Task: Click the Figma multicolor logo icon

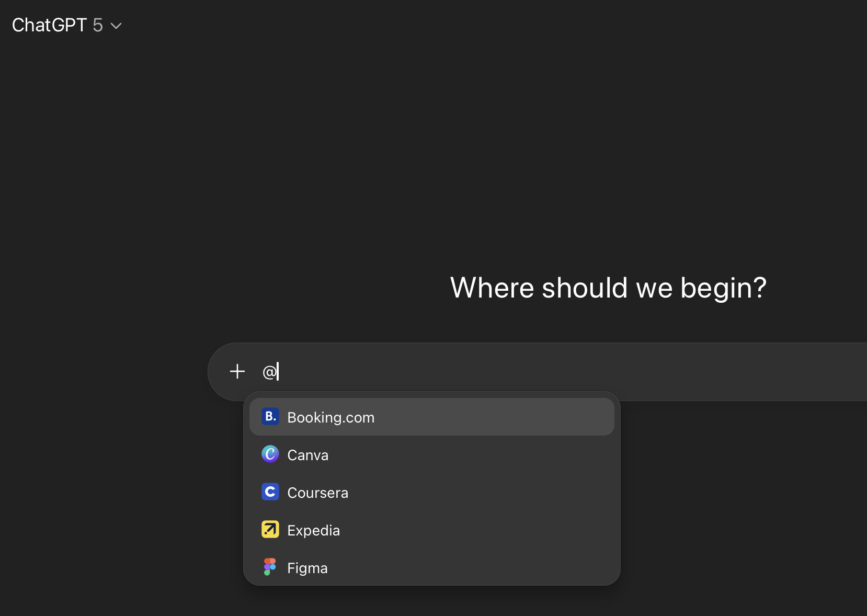Action: pos(270,567)
